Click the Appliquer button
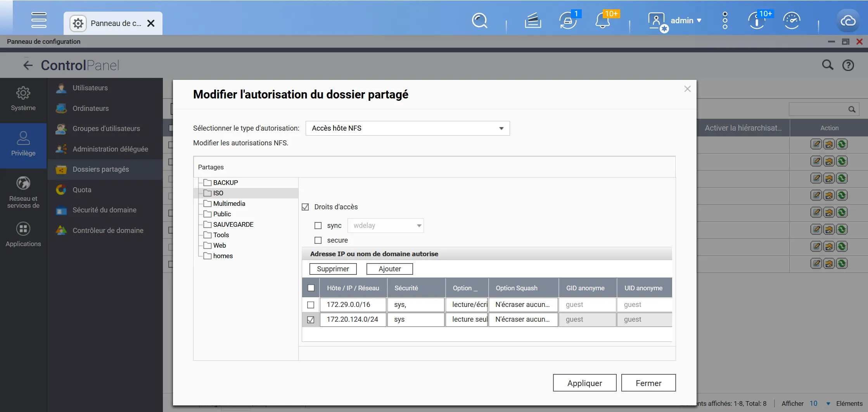 pos(584,383)
